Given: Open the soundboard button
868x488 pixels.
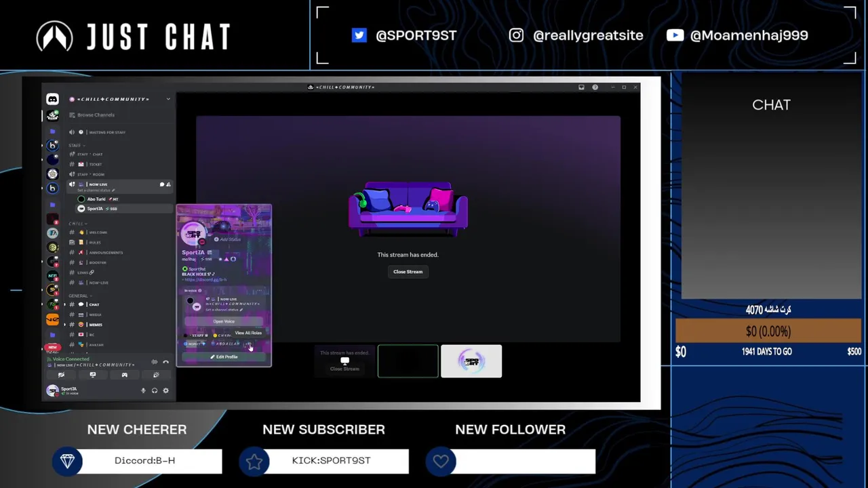Looking at the screenshot, I should point(155,375).
